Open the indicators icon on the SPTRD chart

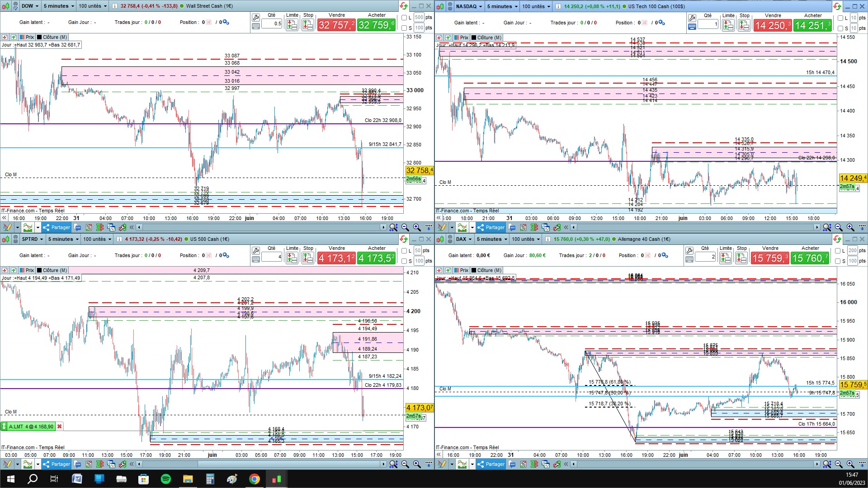click(28, 464)
